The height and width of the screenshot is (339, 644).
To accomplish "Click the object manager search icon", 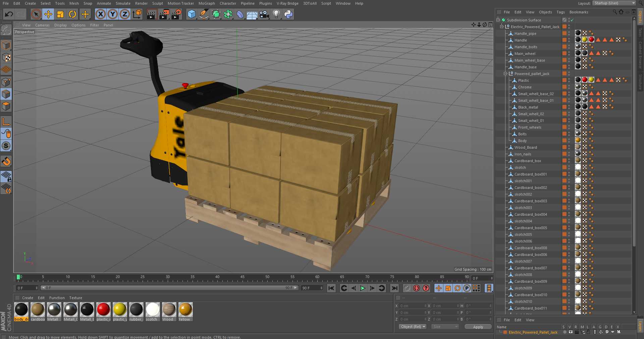I will [x=615, y=12].
